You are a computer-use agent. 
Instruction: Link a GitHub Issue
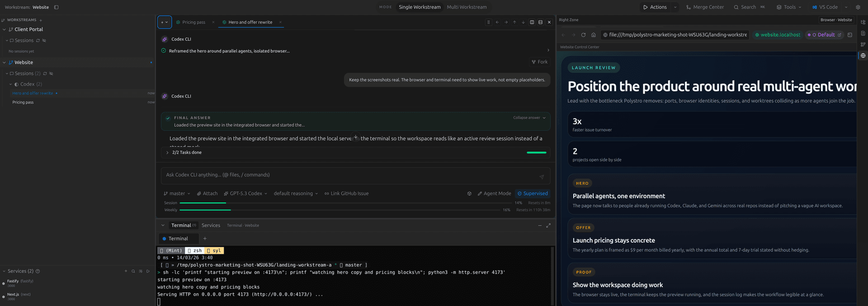pyautogui.click(x=346, y=193)
